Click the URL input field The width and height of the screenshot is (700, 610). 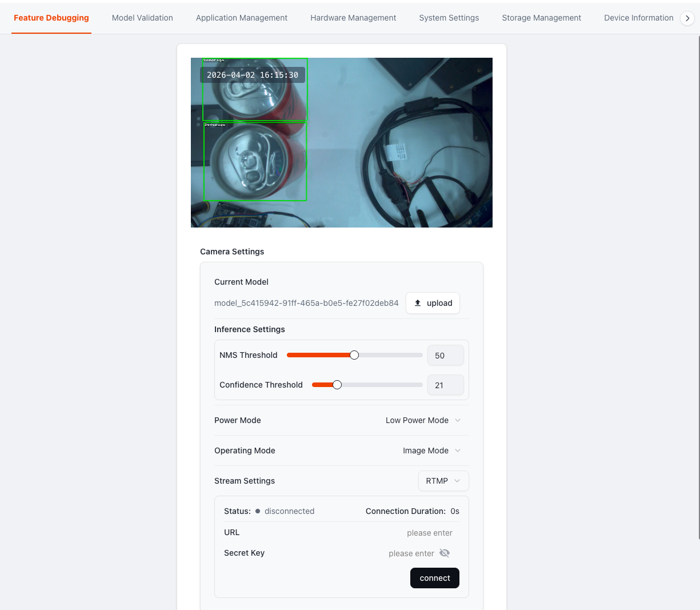pyautogui.click(x=400, y=533)
